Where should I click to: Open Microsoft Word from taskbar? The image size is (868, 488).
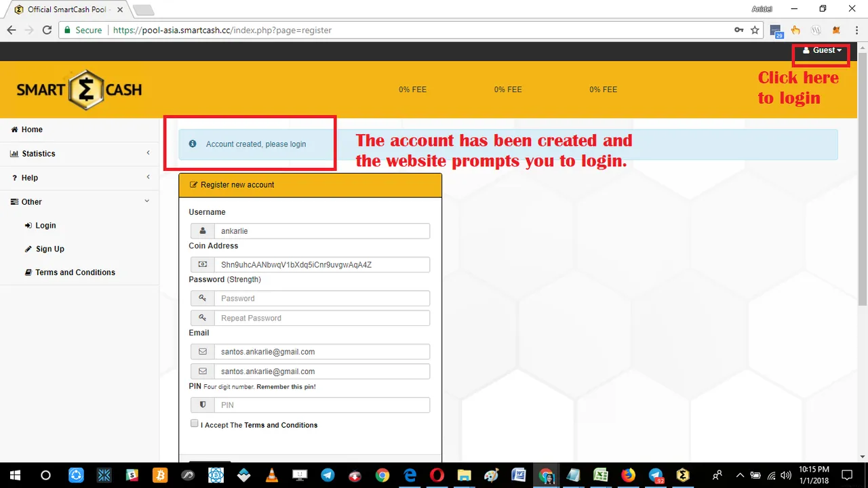coord(519,475)
